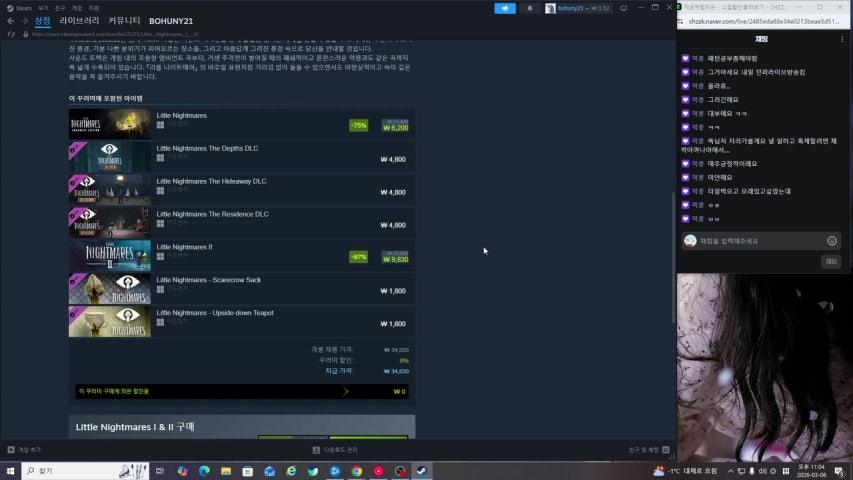The image size is (853, 480).
Task: Open Little Nightmares The Depths DLC link
Action: pos(207,148)
